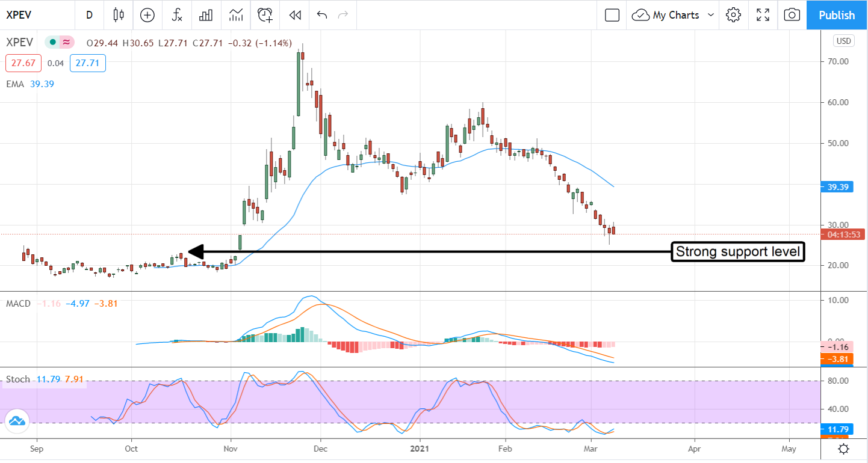
Task: Select the layout square icon
Action: coord(612,15)
